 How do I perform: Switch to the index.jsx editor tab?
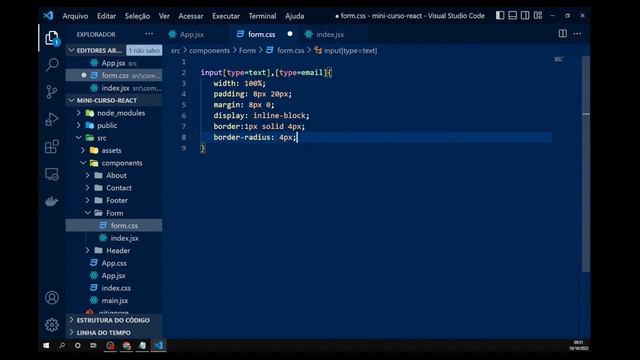pos(330,34)
